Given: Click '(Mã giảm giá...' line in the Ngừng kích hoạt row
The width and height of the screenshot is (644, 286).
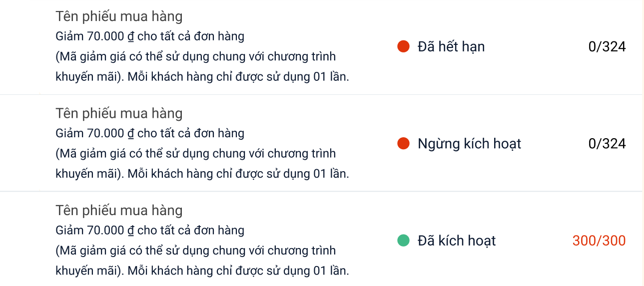Looking at the screenshot, I should click(x=195, y=154).
